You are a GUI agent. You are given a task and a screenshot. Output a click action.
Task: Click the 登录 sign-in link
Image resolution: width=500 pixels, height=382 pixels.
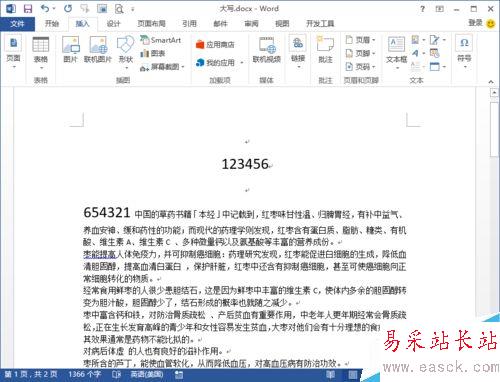(x=475, y=23)
